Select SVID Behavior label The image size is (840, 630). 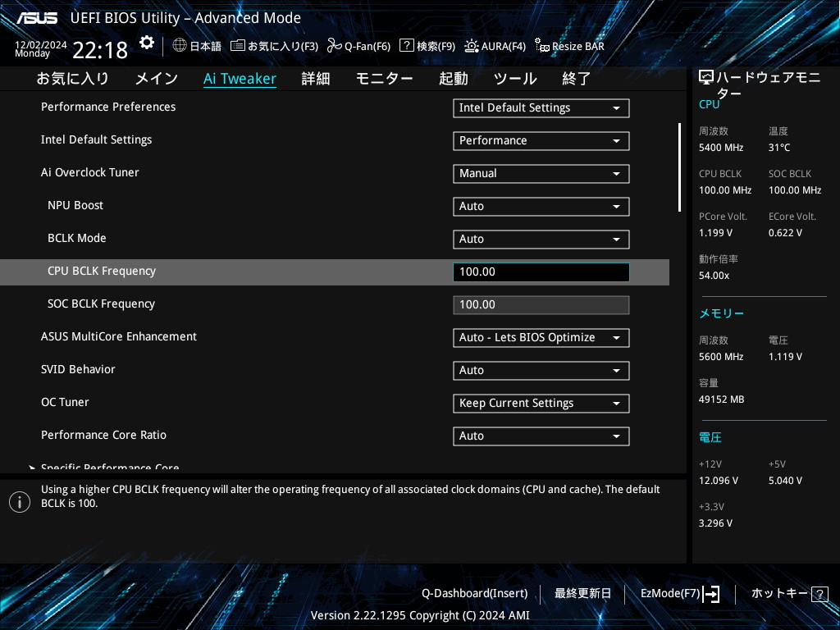(78, 369)
